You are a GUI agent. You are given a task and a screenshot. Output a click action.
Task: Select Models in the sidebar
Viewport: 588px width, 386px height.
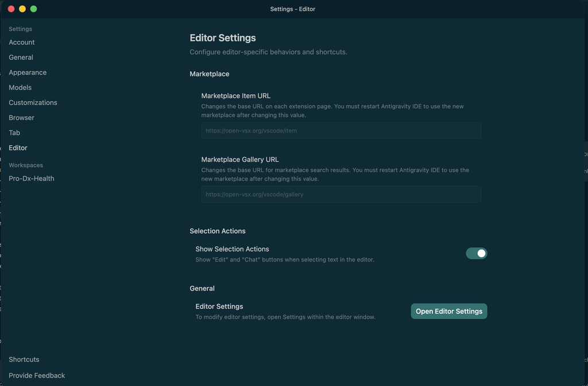[x=20, y=87]
